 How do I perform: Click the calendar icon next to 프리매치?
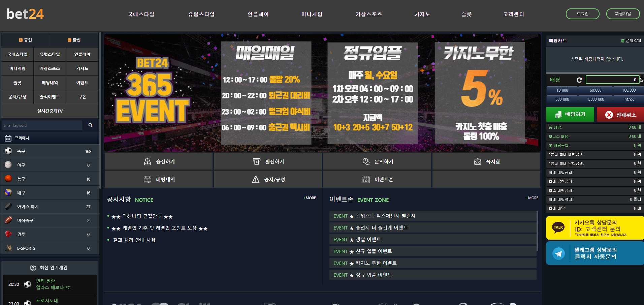pos(8,138)
